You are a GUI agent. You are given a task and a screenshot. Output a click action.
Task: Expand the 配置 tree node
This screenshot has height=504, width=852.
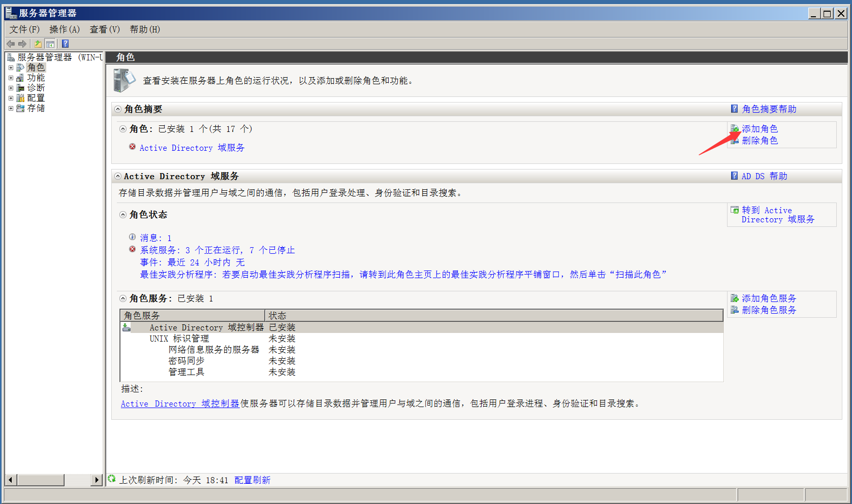point(11,98)
